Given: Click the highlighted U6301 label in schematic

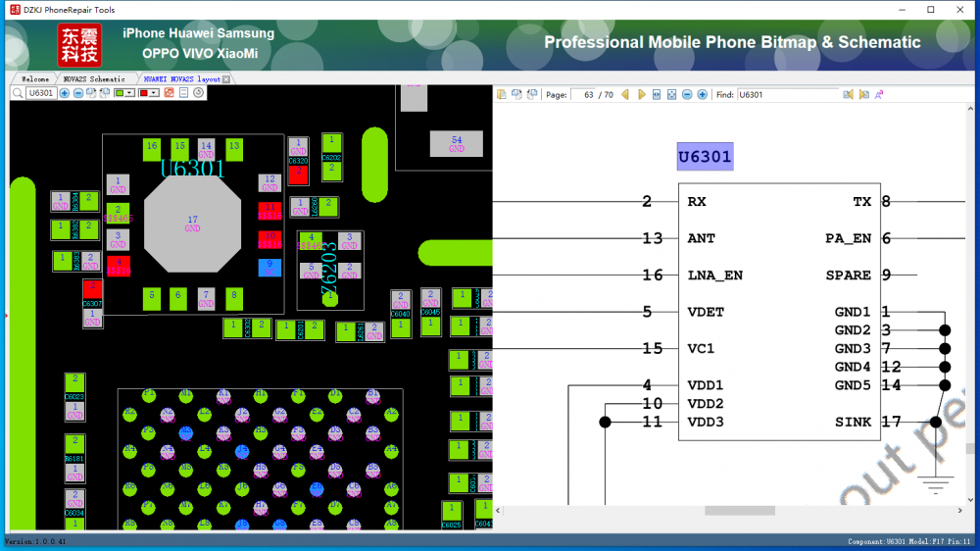Looking at the screenshot, I should click(x=705, y=156).
